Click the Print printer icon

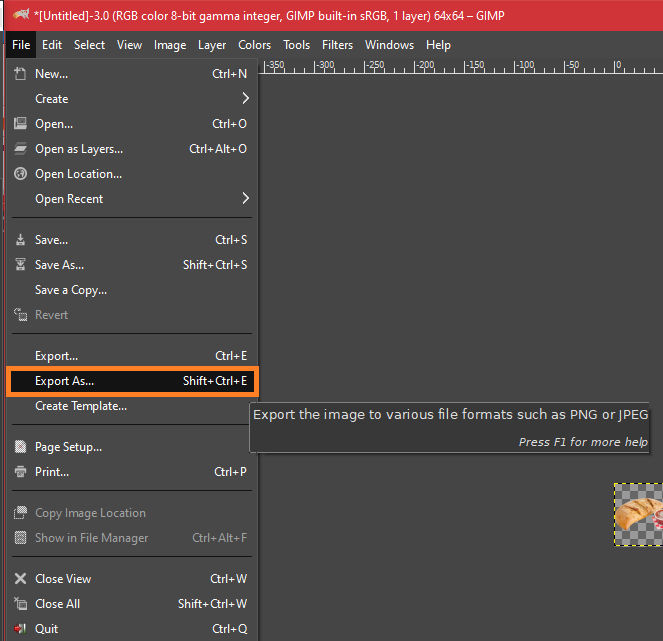[x=20, y=471]
